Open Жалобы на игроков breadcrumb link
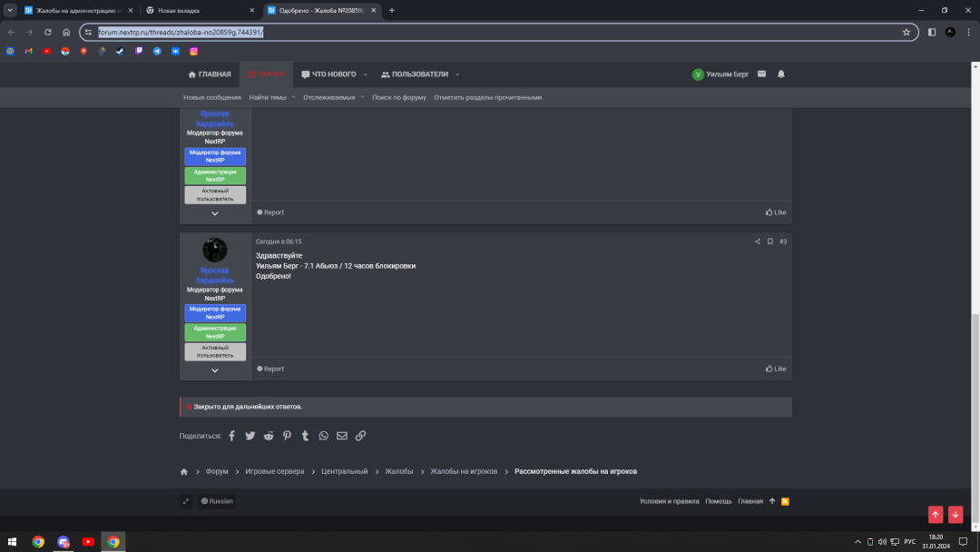Image resolution: width=980 pixels, height=552 pixels. 464,471
